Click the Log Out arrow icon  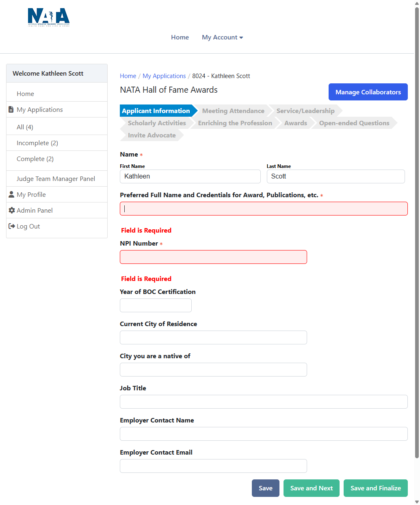(x=12, y=226)
